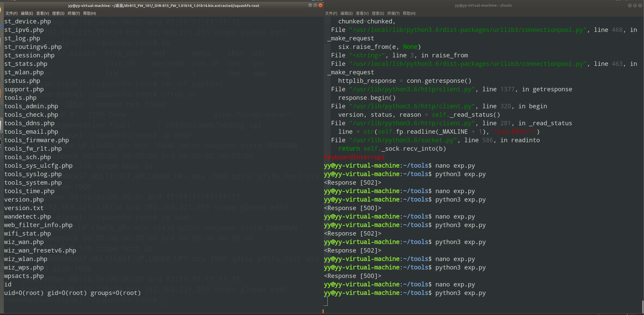Minimize the ~/tools terminal window
Image resolution: width=644 pixels, height=315 pixels.
point(630,5)
